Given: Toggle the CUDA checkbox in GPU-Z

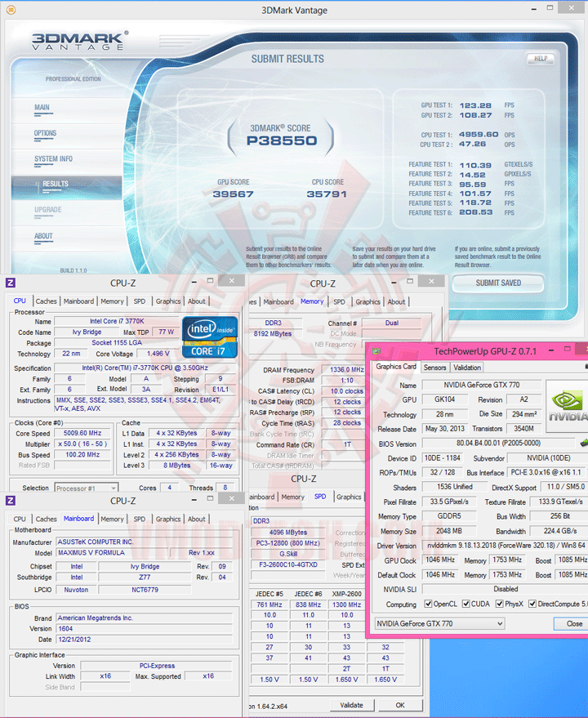Looking at the screenshot, I should (x=466, y=604).
